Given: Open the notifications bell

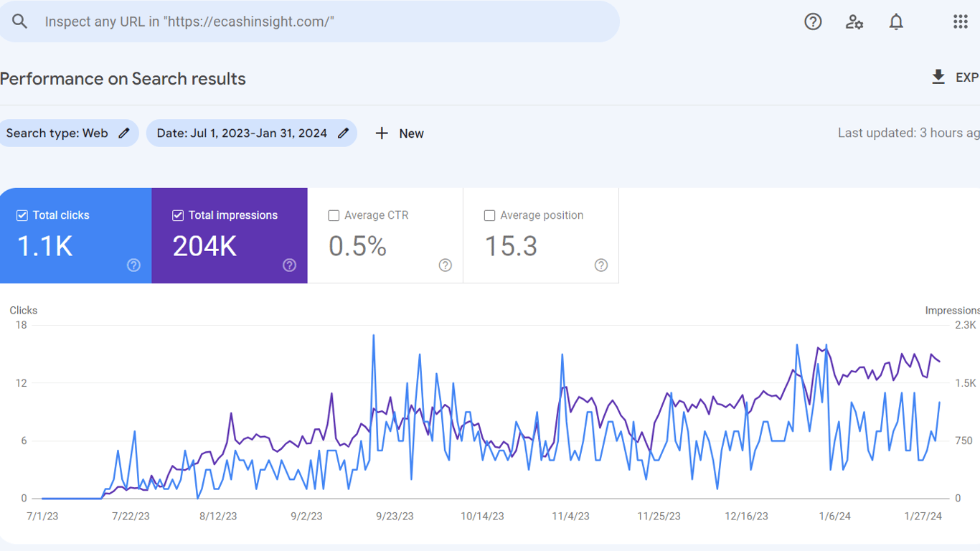Looking at the screenshot, I should [x=896, y=22].
